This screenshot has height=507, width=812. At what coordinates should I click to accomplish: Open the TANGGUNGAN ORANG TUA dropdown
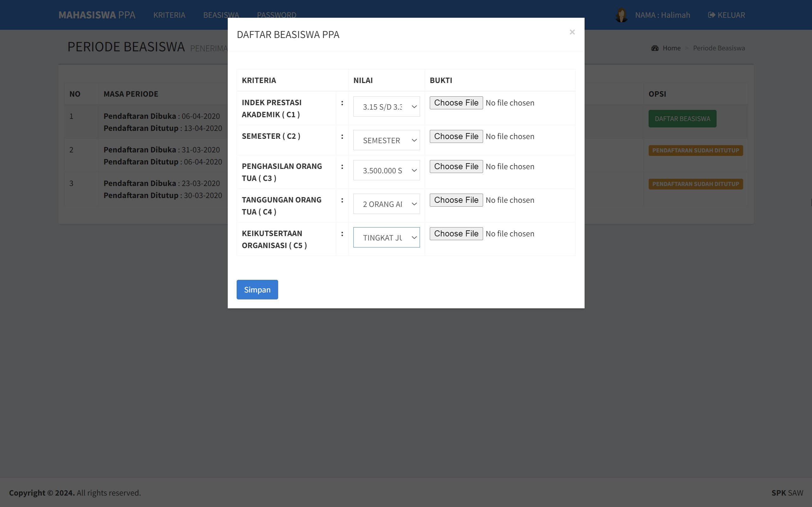(386, 203)
